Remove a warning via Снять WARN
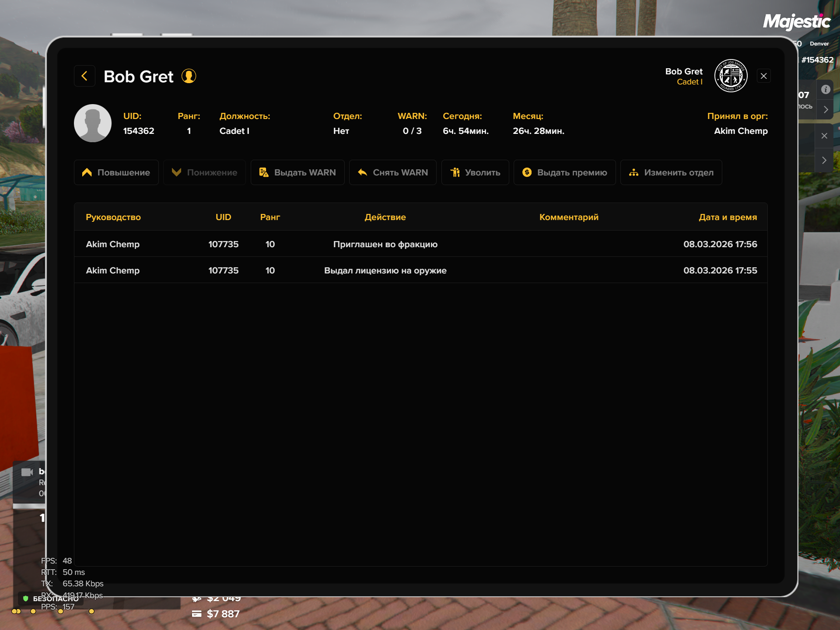 click(x=393, y=172)
